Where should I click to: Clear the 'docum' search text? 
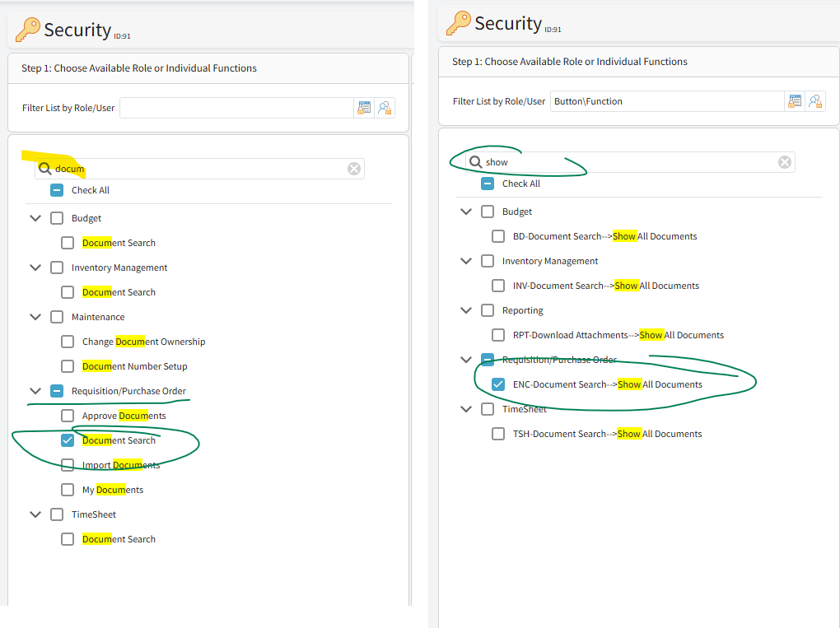(x=354, y=169)
